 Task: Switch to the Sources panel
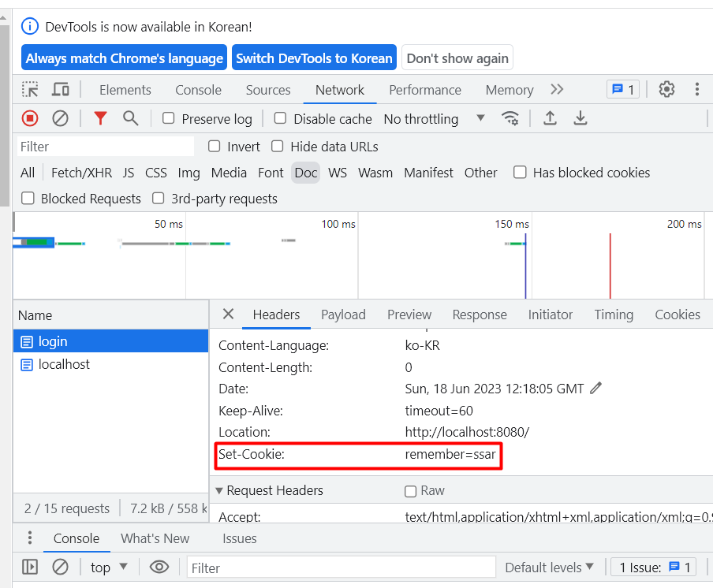coord(268,90)
